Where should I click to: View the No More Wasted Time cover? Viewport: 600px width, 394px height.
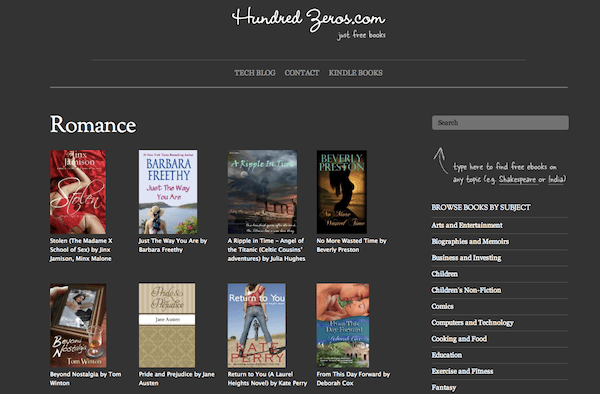click(342, 192)
